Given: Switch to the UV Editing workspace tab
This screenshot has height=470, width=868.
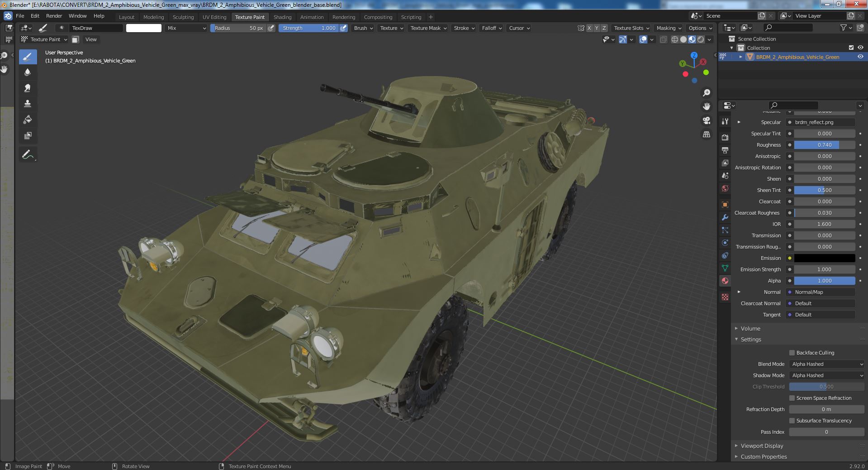Looking at the screenshot, I should [x=214, y=17].
